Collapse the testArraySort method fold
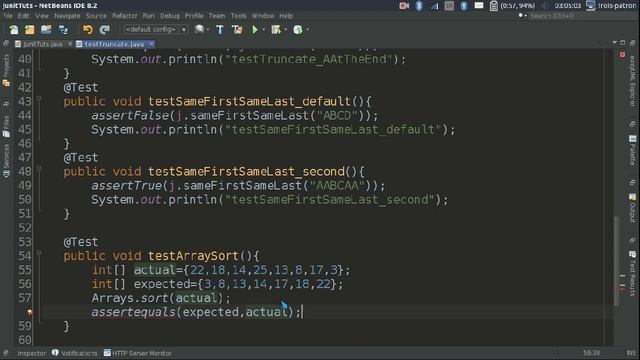Screen dimensions: 640x360 click(39, 253)
